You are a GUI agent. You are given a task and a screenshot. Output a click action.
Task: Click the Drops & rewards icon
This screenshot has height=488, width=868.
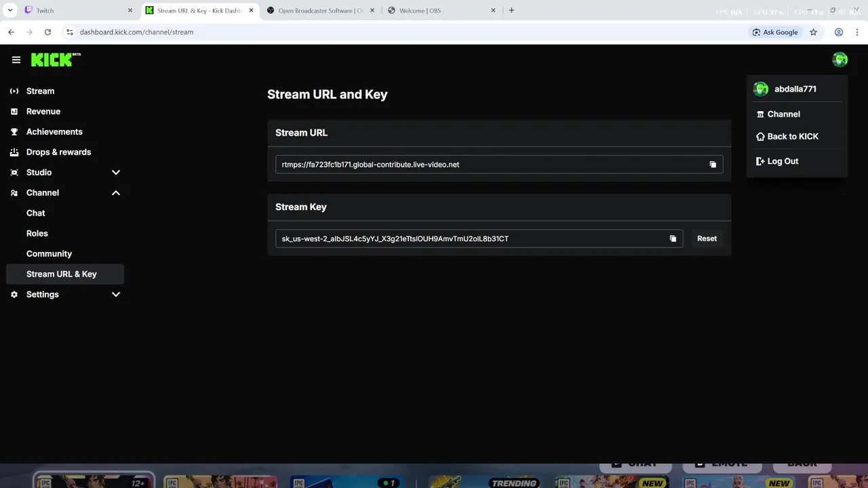click(14, 152)
